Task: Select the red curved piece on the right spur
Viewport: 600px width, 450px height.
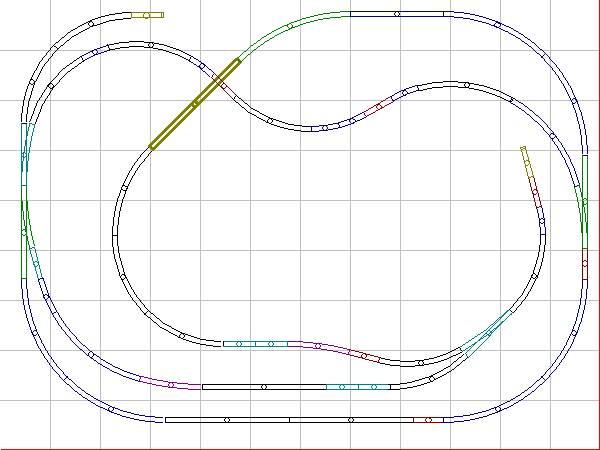Action: pos(535,192)
